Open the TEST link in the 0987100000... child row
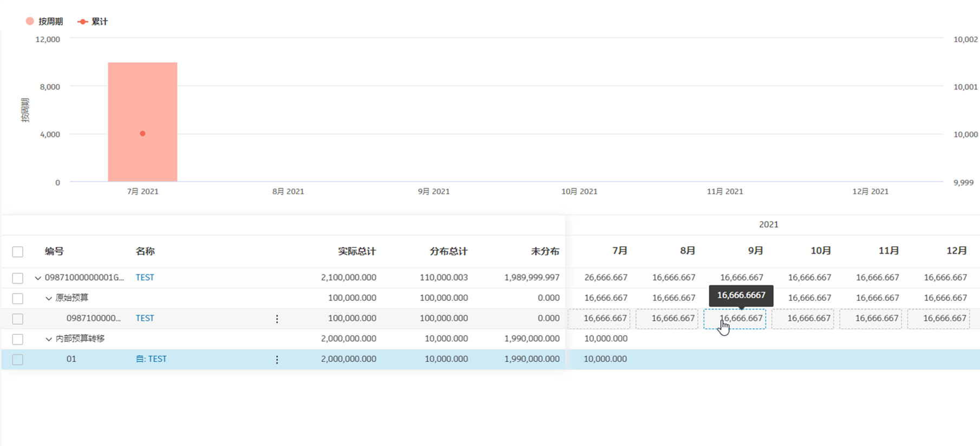 click(x=145, y=318)
